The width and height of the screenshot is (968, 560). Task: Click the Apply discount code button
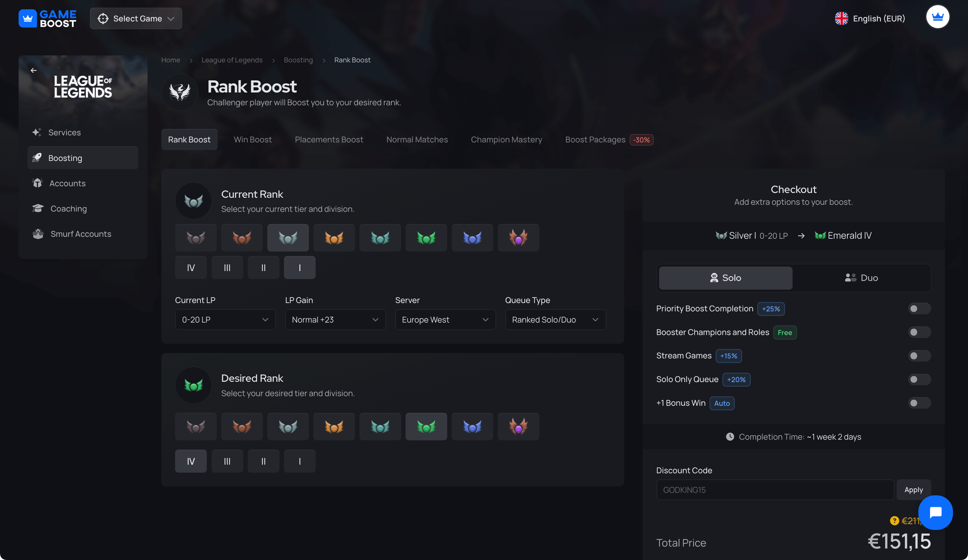click(x=913, y=489)
